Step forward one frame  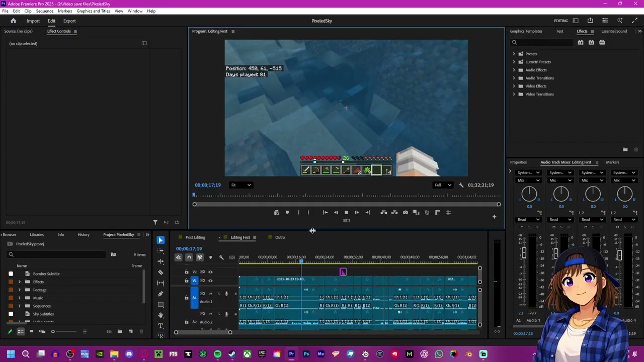pyautogui.click(x=357, y=213)
